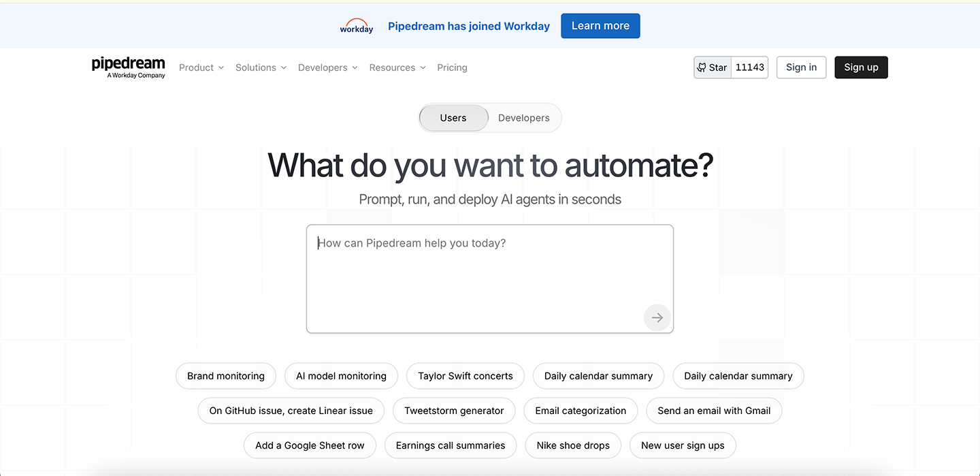Select the Add a Google Sheet row chip
The height and width of the screenshot is (476, 980).
[310, 445]
